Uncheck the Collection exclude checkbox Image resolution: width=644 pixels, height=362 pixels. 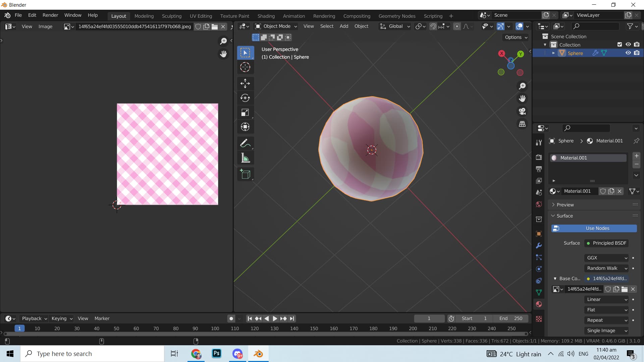pyautogui.click(x=620, y=45)
